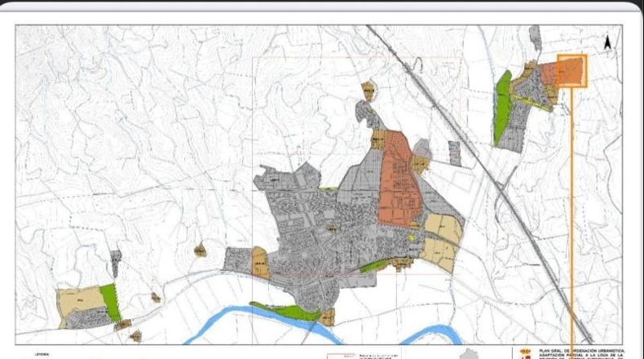
Task: Click the green strip in the northeast settlement
Action: [503, 108]
